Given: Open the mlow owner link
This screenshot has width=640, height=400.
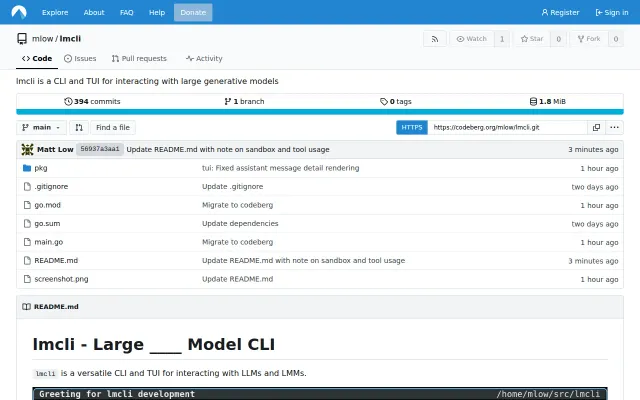Looking at the screenshot, I should (x=42, y=38).
